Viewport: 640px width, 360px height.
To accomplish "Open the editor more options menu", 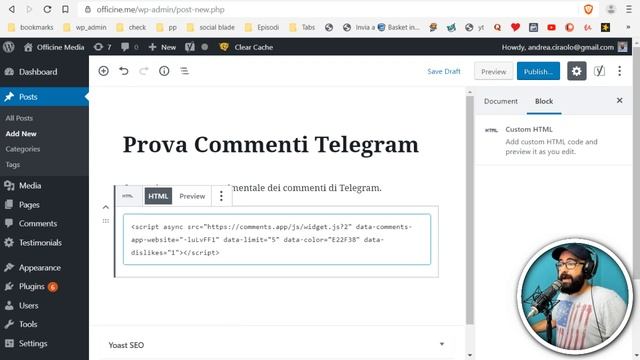I will (620, 71).
